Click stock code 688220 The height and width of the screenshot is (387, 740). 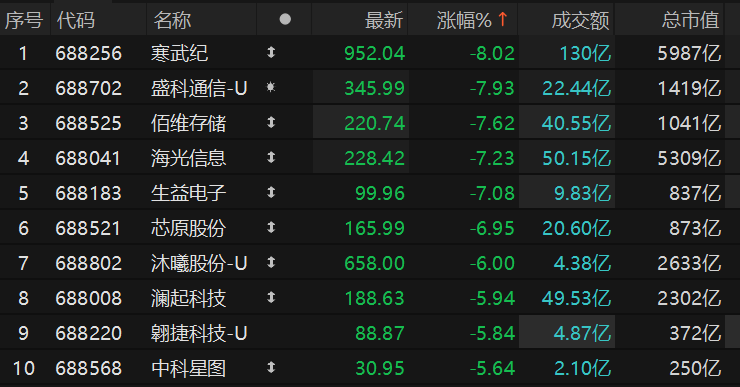tap(89, 333)
